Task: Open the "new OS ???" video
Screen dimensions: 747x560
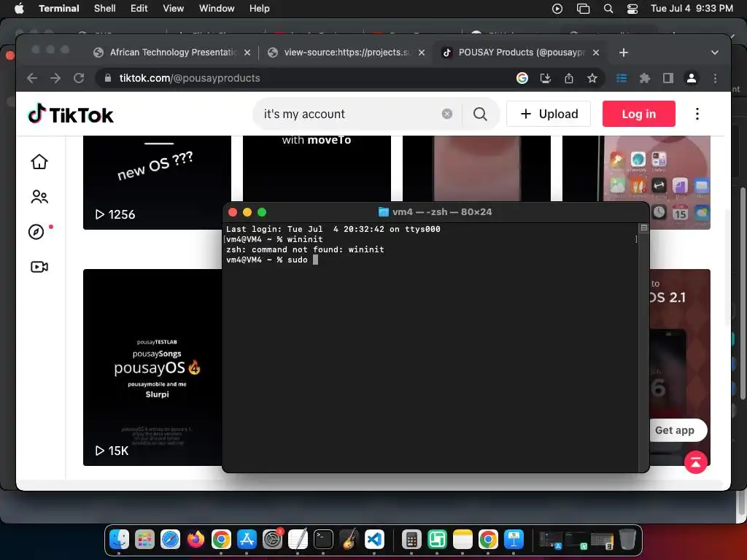Action: click(158, 182)
